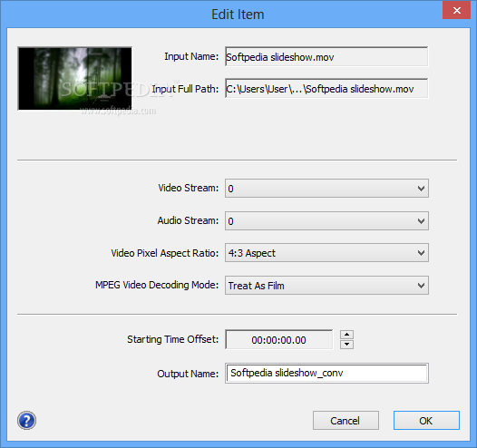Open the Audio Stream dropdown
477x448 pixels.
point(326,220)
